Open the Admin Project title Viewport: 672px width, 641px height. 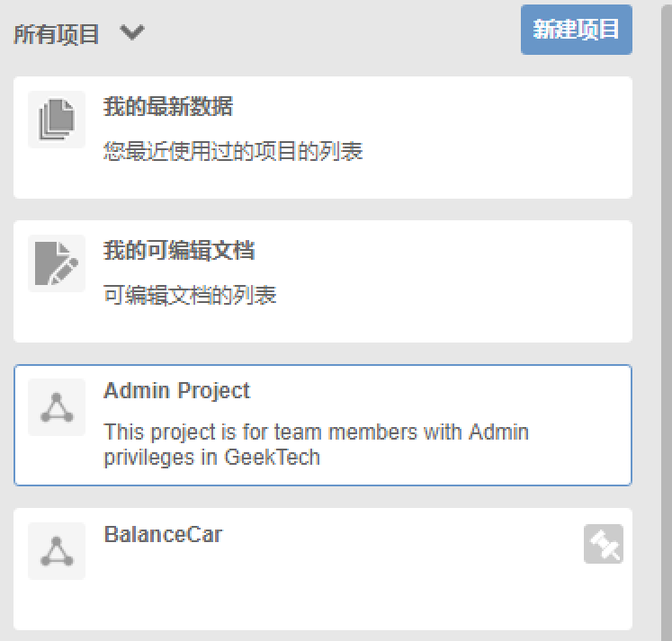pos(176,391)
